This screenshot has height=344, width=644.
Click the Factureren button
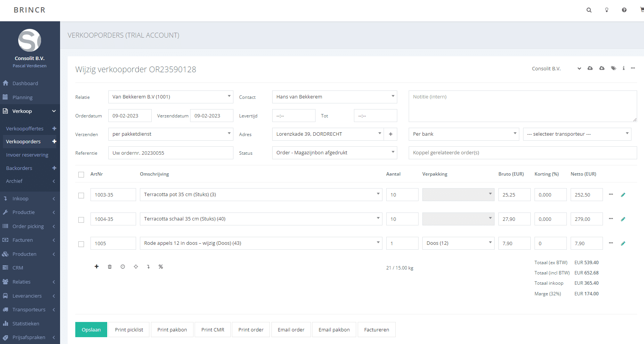click(376, 330)
